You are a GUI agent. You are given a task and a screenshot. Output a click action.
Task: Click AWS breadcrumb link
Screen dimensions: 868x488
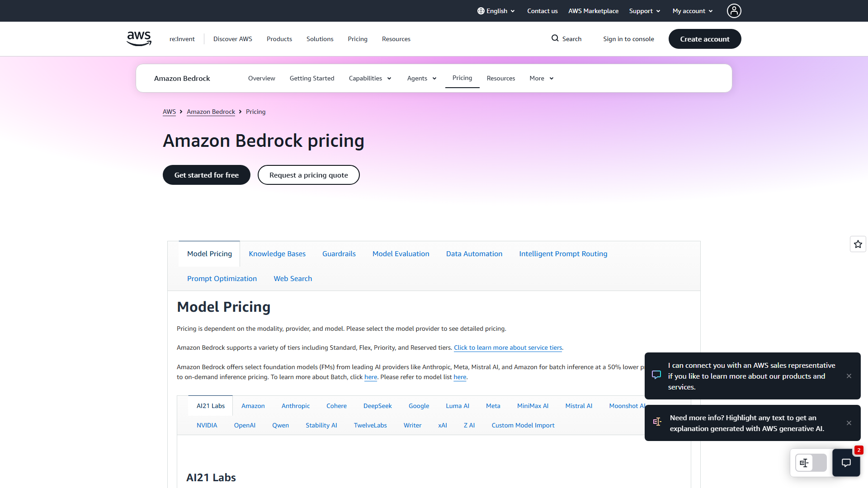(169, 112)
